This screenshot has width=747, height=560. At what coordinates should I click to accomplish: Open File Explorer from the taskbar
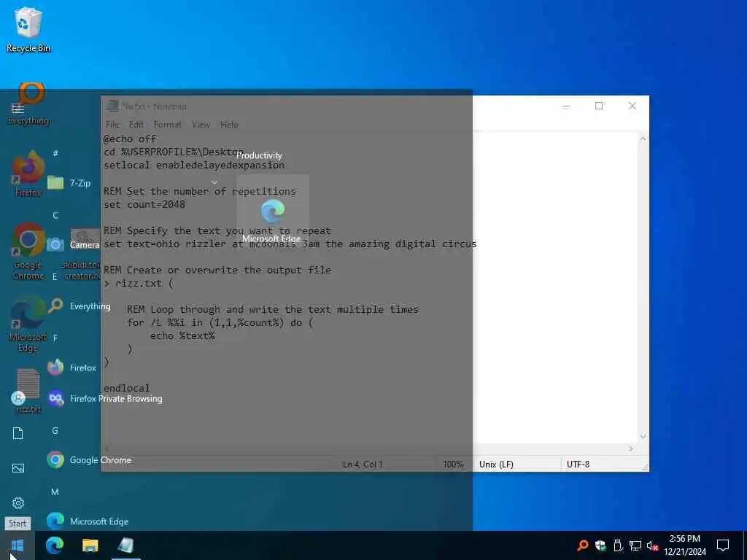[x=90, y=545]
